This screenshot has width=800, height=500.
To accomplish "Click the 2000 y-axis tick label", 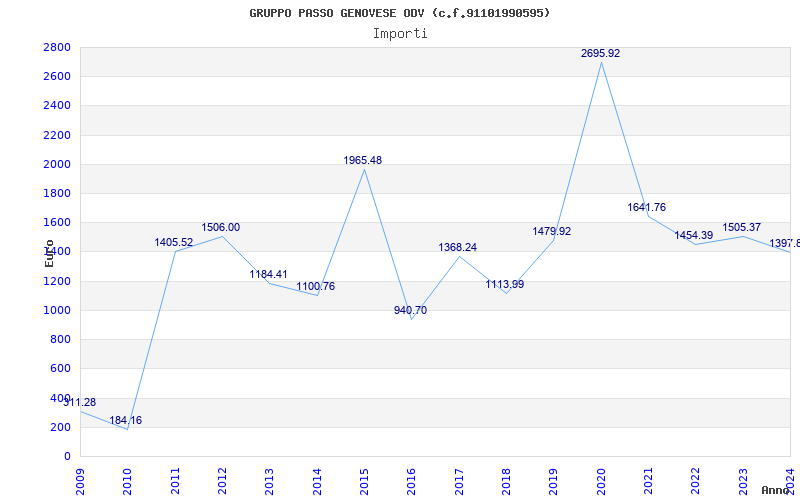I will pyautogui.click(x=57, y=164).
